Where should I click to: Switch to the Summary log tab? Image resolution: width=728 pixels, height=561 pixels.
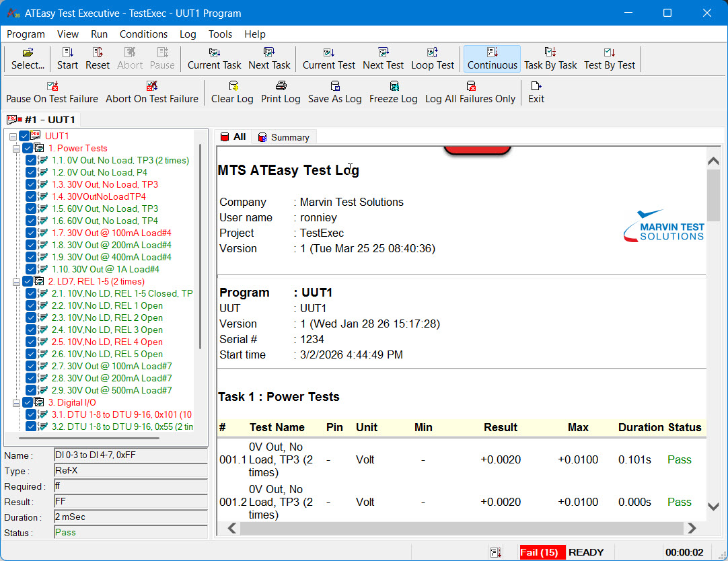click(284, 137)
